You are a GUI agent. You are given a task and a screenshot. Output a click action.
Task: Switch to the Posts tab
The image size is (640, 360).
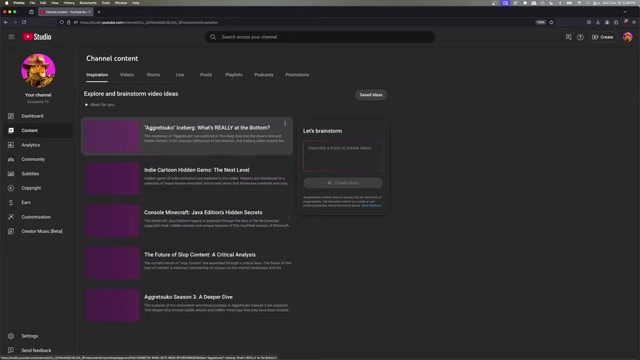[206, 75]
